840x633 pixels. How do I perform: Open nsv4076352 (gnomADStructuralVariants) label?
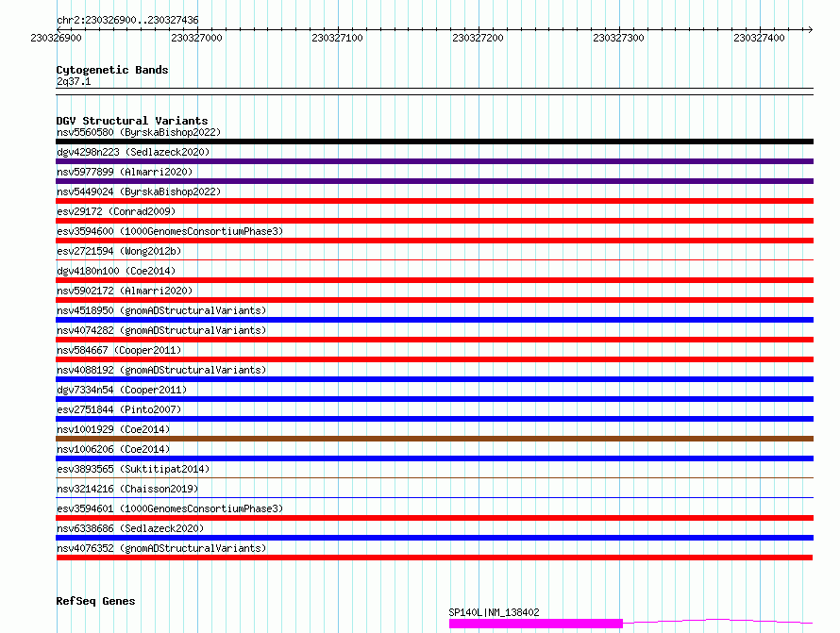(161, 548)
